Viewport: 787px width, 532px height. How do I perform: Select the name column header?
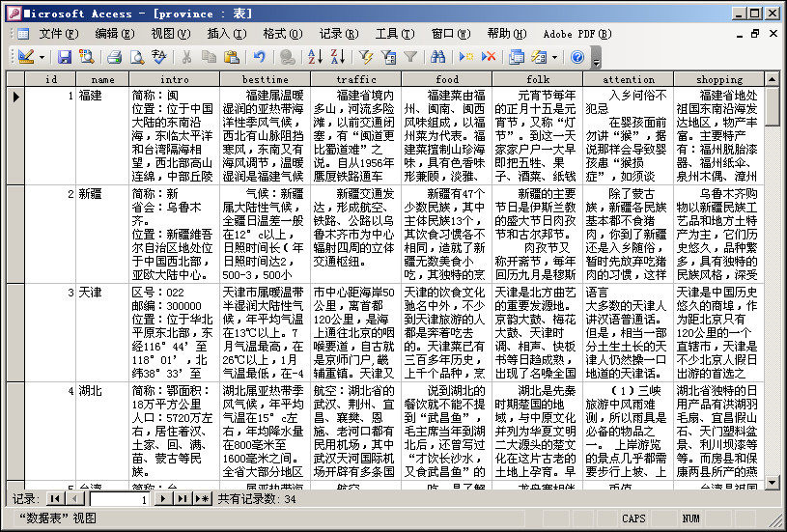click(102, 79)
